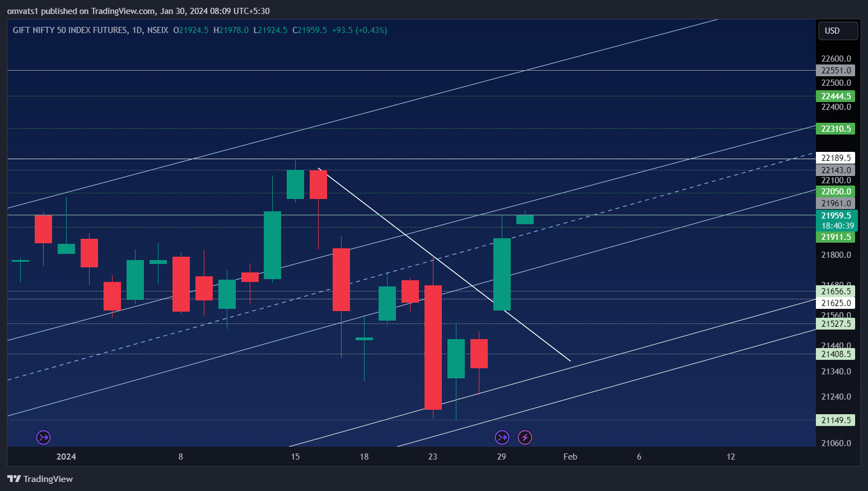Click the 2024 date label on time axis

click(x=66, y=457)
